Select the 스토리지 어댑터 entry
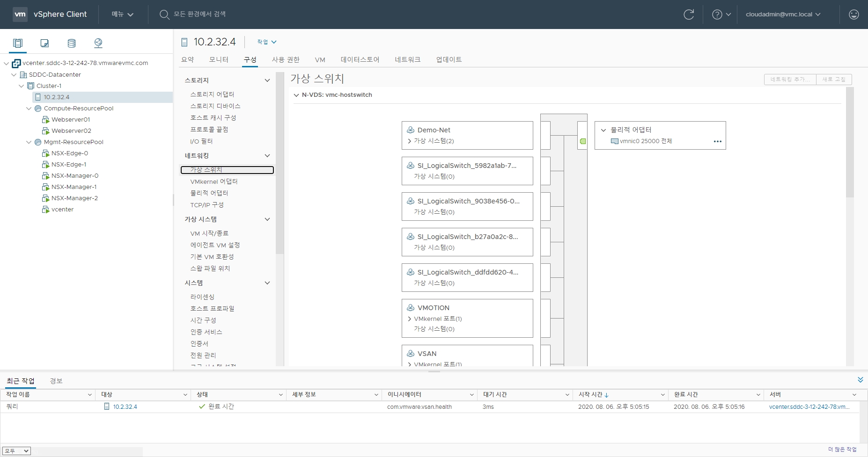Viewport: 868px width, 457px height. coord(212,94)
